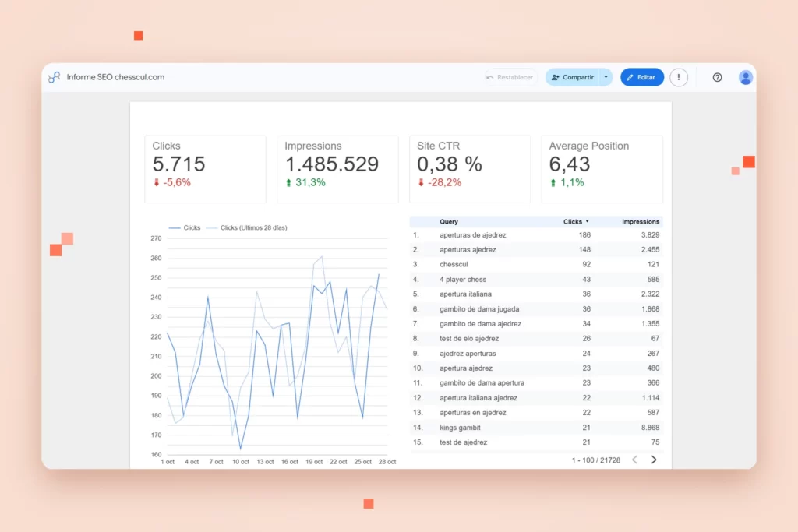
Task: Click the 28 oct label on chart axis
Action: point(387,462)
